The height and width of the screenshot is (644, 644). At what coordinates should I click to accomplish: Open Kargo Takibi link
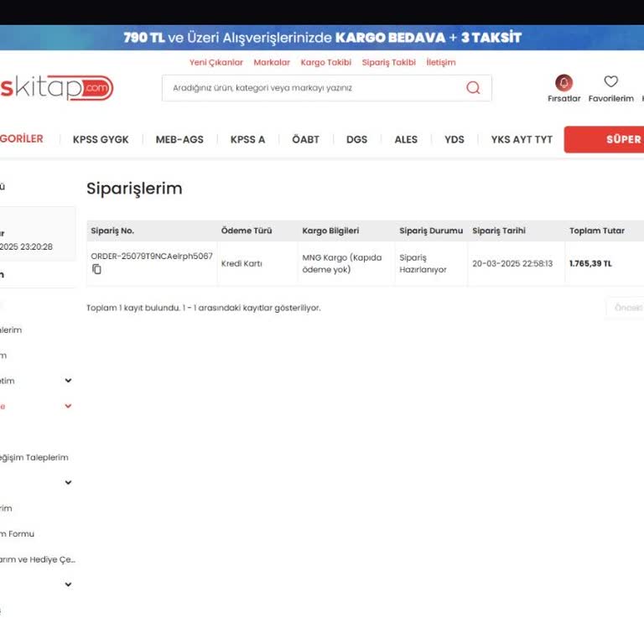(325, 62)
